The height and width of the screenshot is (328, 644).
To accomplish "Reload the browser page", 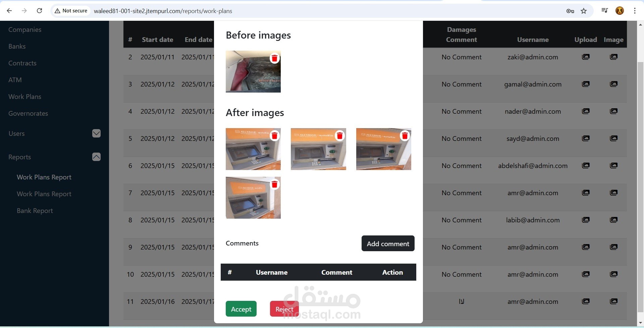I will (39, 11).
